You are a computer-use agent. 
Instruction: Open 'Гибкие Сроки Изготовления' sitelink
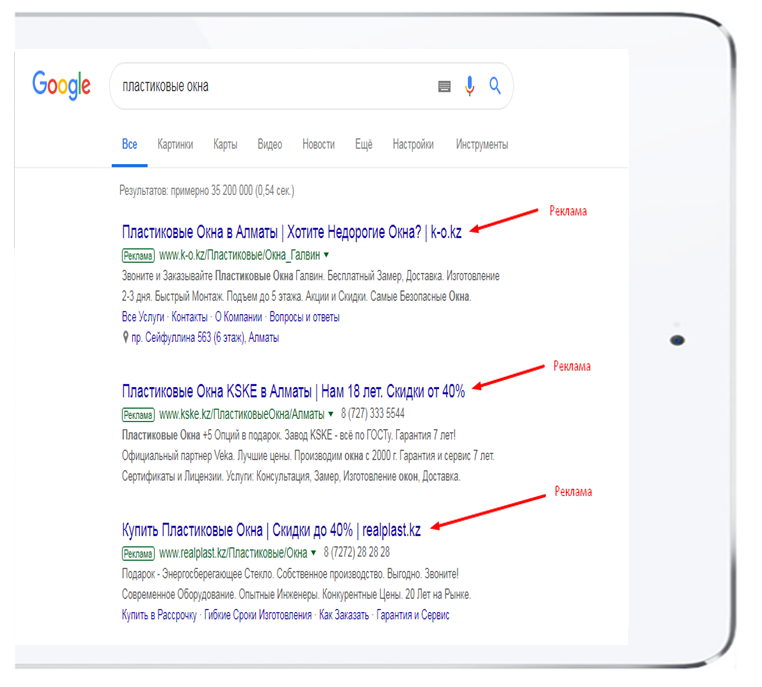point(258,615)
